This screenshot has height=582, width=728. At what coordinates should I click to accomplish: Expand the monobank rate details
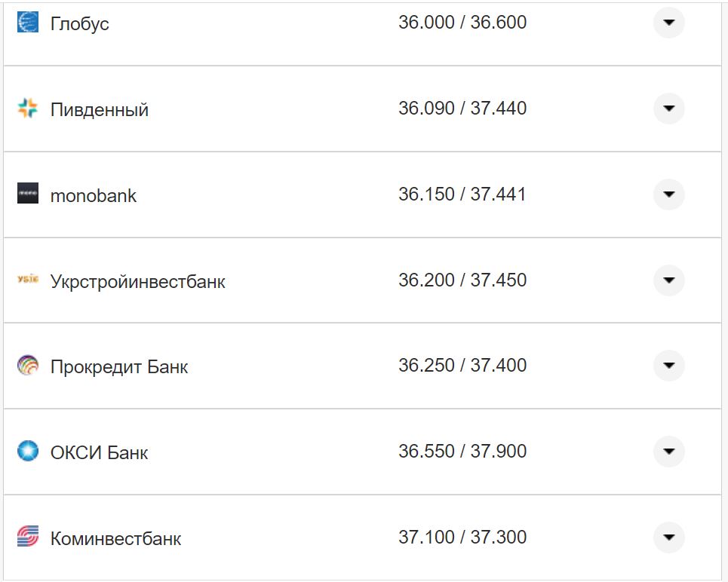pyautogui.click(x=668, y=195)
